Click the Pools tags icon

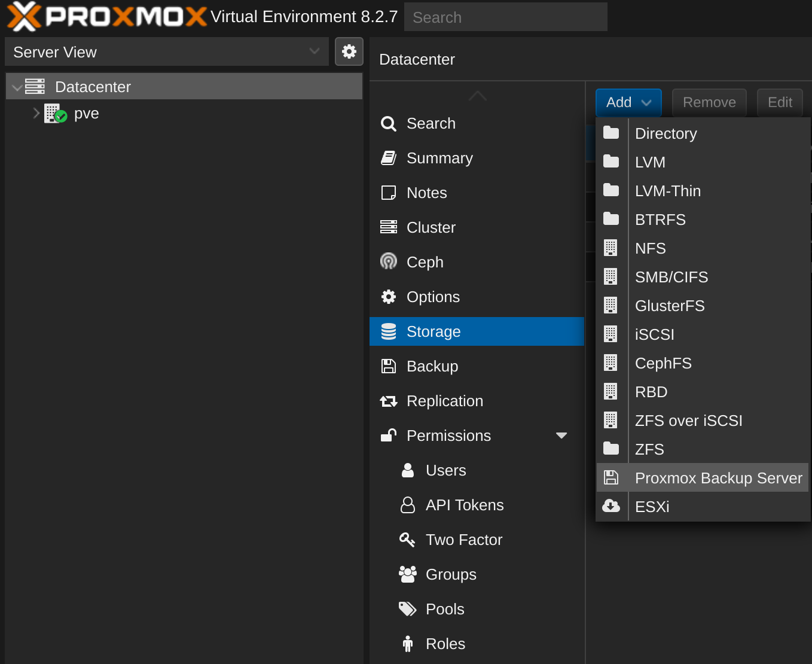[408, 609]
